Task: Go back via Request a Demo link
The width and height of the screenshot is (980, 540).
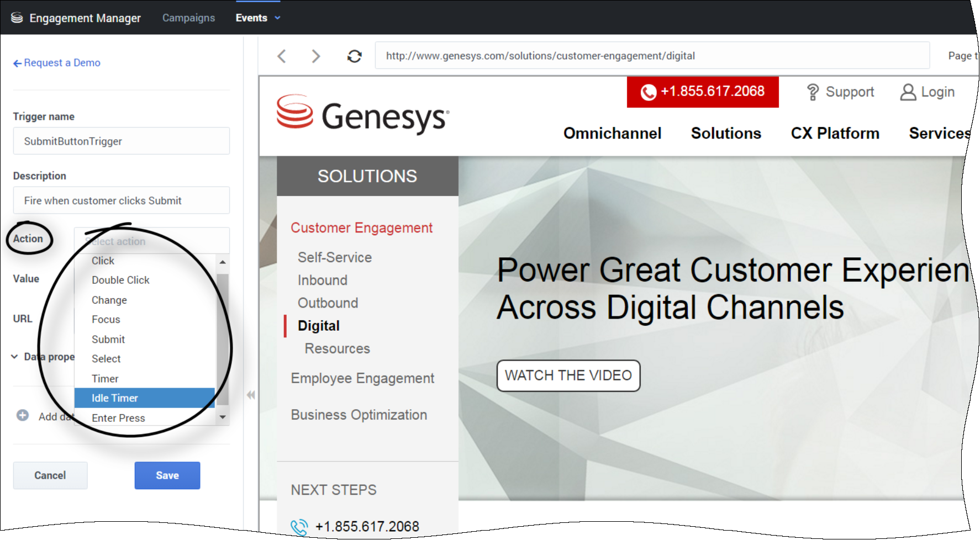Action: 57,63
